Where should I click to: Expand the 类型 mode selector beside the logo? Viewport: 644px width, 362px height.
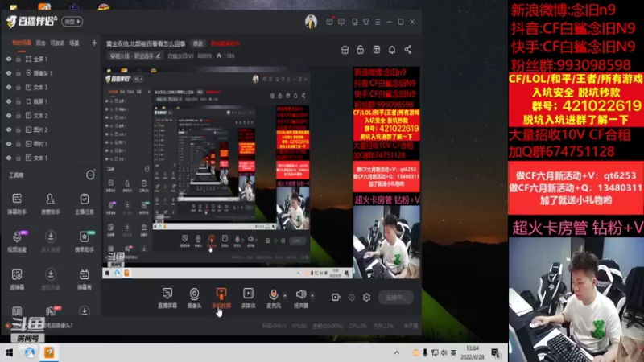point(72,22)
